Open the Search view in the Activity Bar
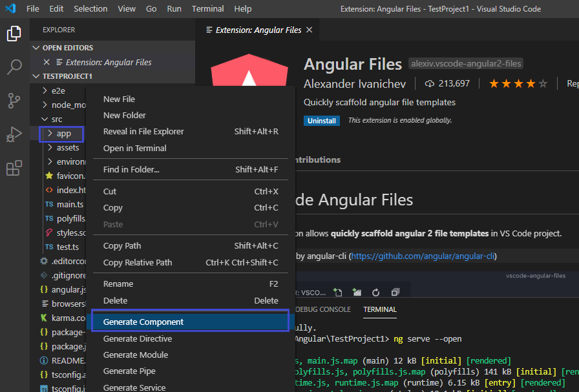Image resolution: width=579 pixels, height=392 pixels. pyautogui.click(x=14, y=67)
